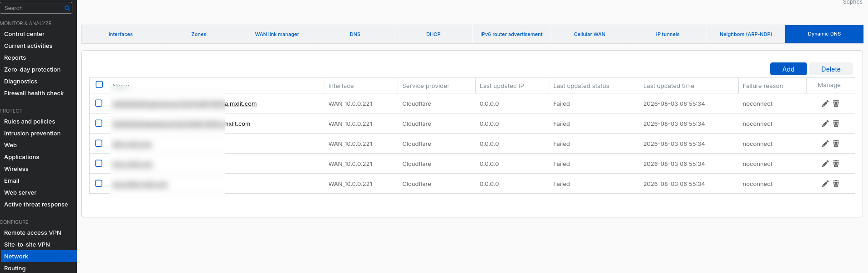Click WAN_10.0.0.221 in the a.mxlit.com row

[x=350, y=104]
